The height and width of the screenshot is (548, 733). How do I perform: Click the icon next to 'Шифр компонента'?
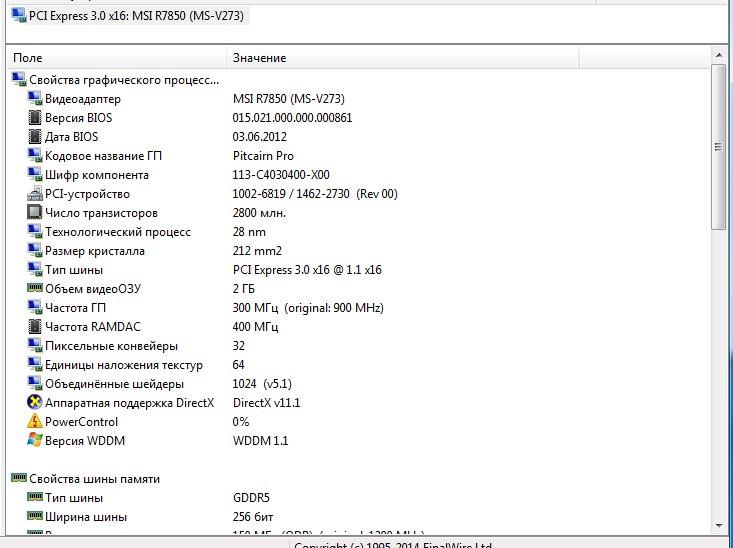click(35, 174)
